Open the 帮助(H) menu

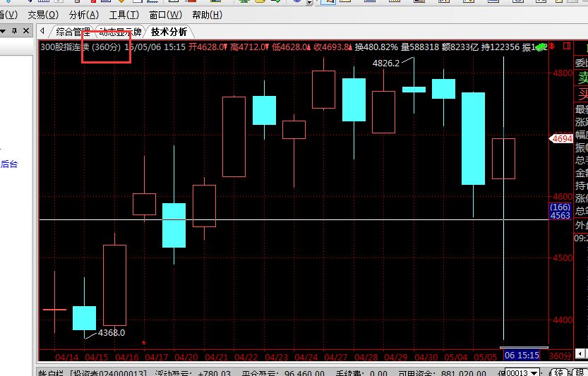[207, 15]
